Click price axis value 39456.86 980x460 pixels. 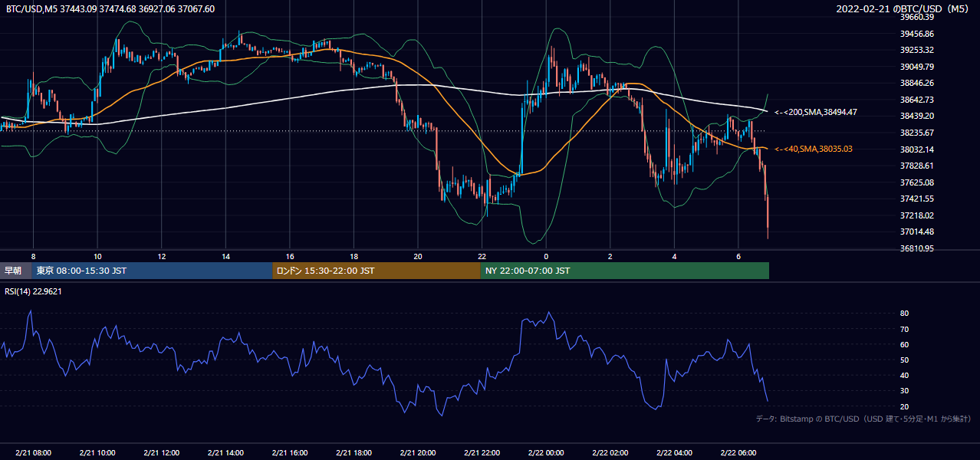point(916,34)
